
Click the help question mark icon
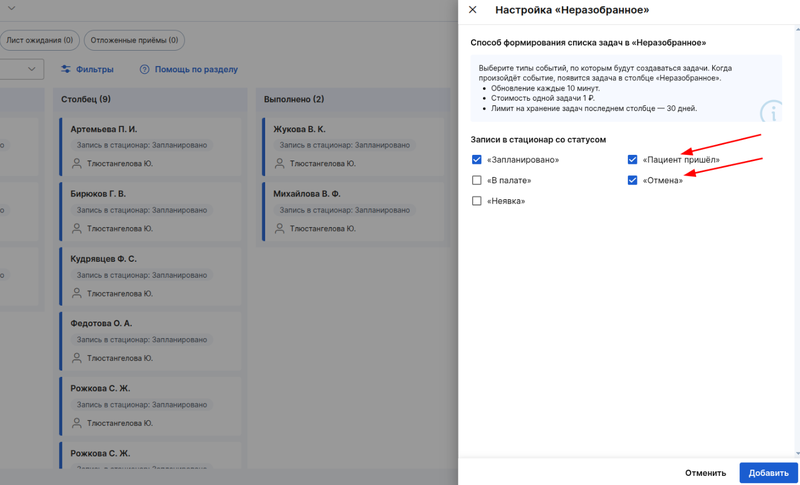(145, 70)
